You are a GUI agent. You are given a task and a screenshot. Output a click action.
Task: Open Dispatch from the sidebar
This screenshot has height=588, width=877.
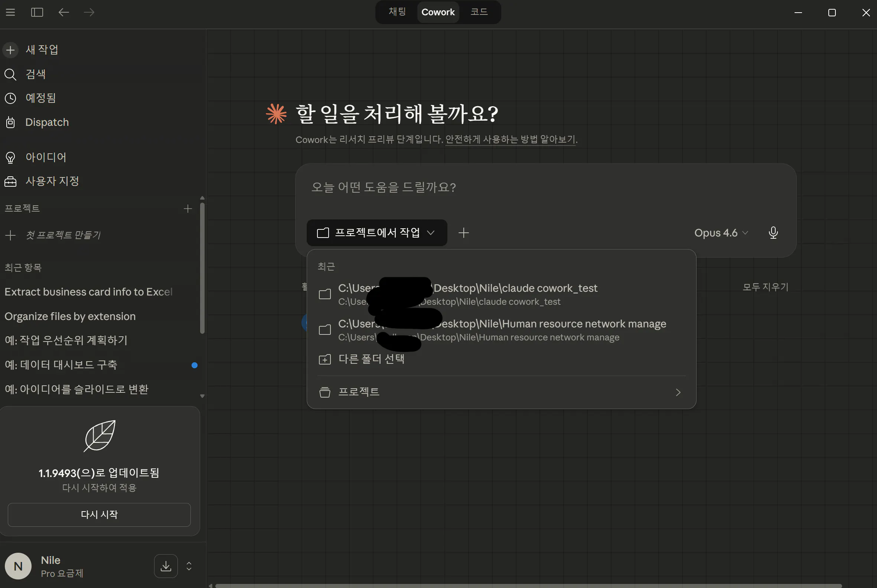click(x=47, y=122)
